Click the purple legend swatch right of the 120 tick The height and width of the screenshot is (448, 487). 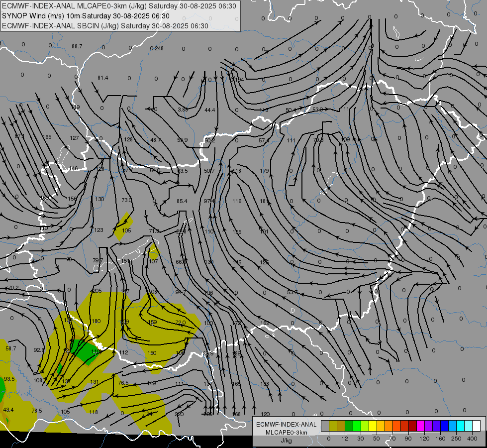click(x=429, y=426)
